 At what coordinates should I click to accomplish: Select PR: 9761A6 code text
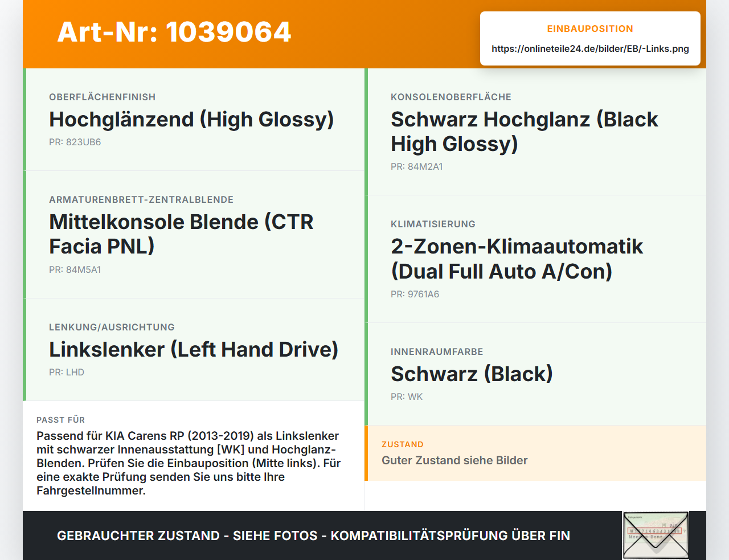(x=415, y=295)
